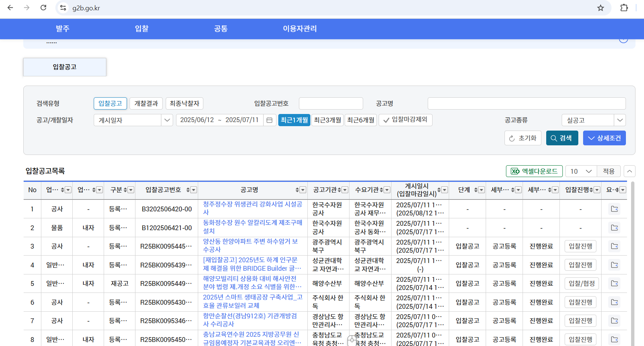Download list with 엑셀다운로드 button
Viewport: 644px width, 346px height.
click(534, 171)
